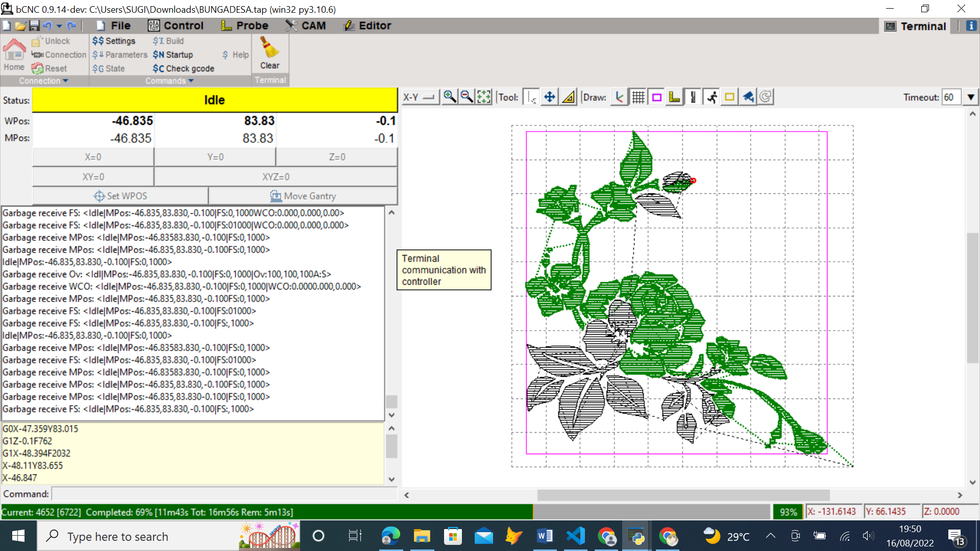Click the Command input field
The height and width of the screenshot is (551, 980).
click(x=225, y=494)
